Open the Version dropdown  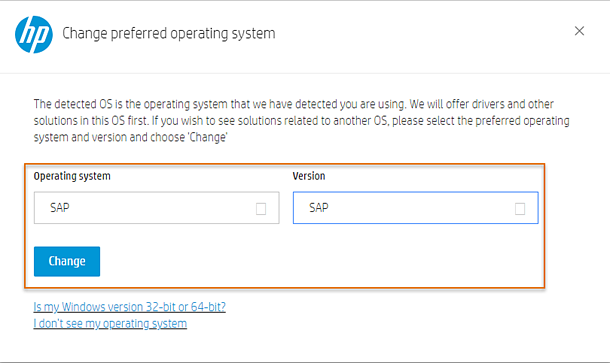click(x=415, y=208)
